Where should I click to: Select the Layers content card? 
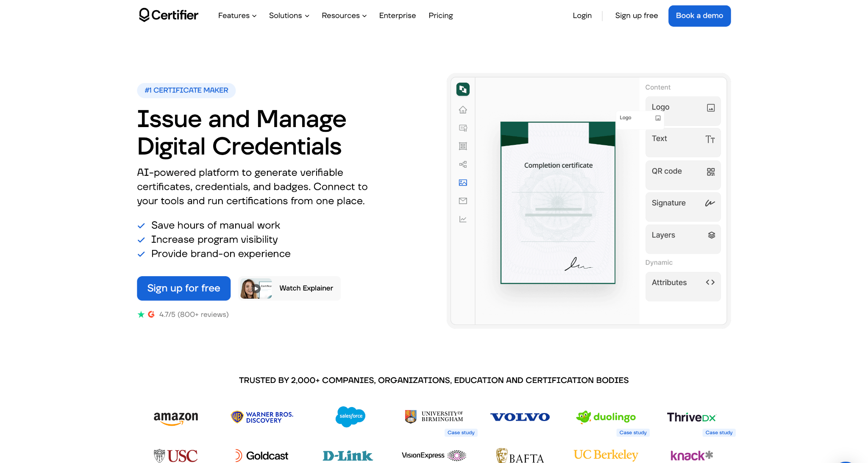pos(683,239)
